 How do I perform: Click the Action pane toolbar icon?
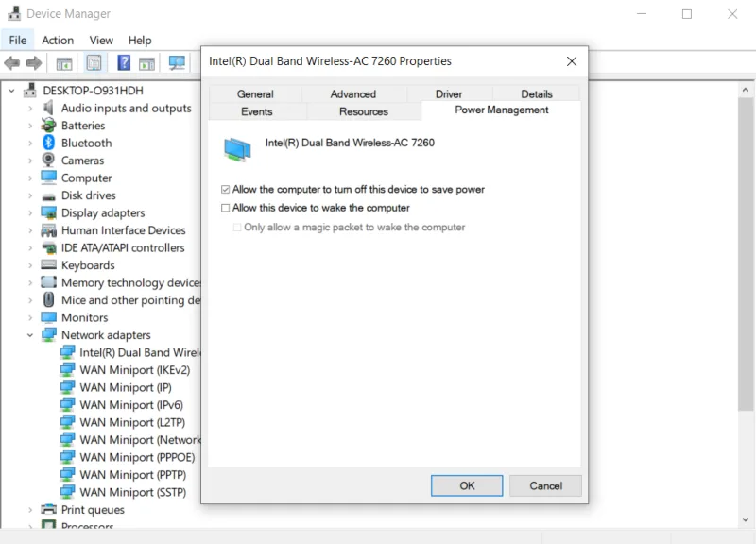coord(146,63)
